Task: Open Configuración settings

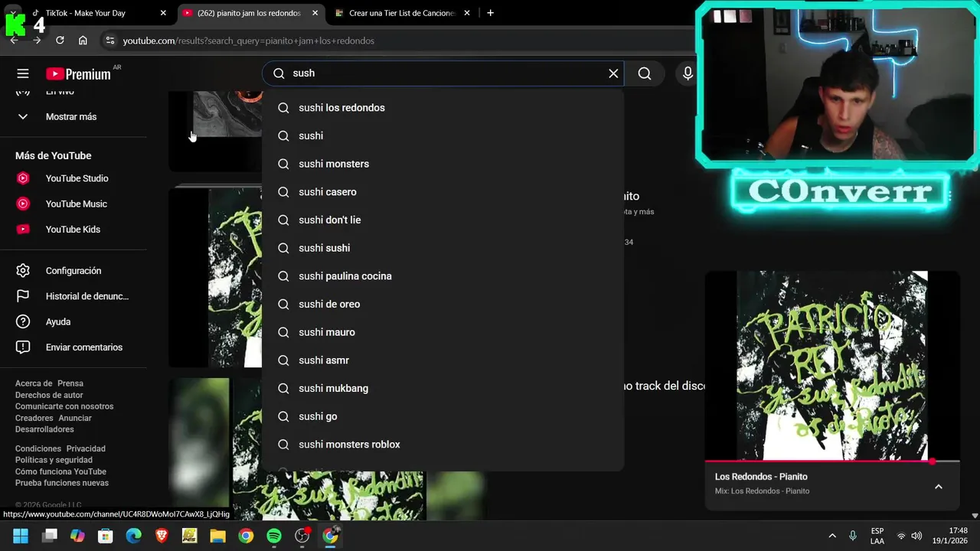Action: pyautogui.click(x=73, y=271)
